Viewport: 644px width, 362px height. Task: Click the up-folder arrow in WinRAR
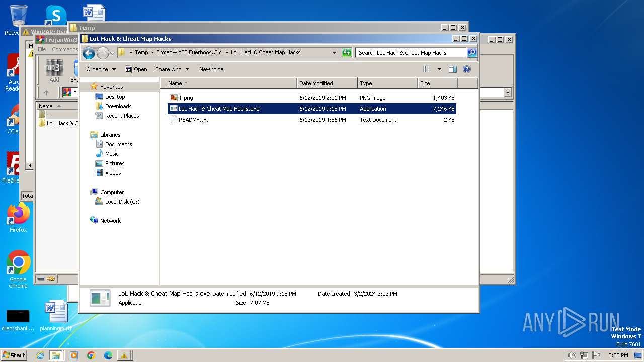(x=46, y=93)
